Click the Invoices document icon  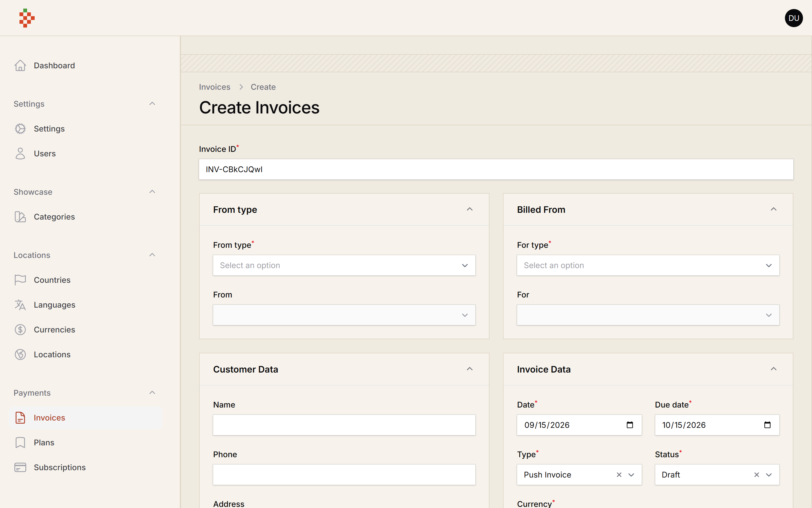click(20, 418)
